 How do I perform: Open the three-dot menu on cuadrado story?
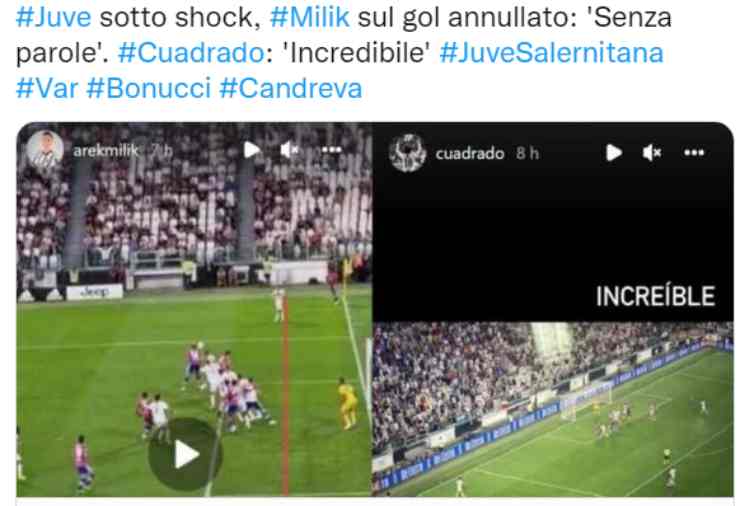pyautogui.click(x=694, y=152)
